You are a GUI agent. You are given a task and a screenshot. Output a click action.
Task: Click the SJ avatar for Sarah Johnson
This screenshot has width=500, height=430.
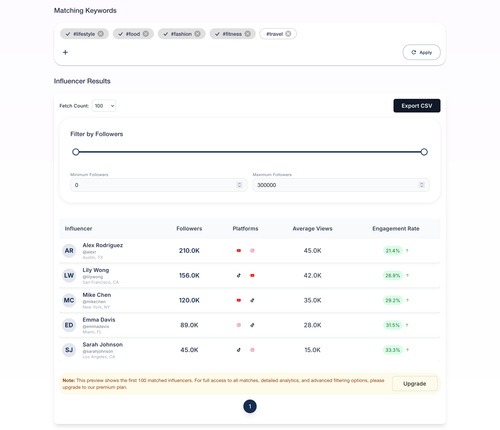click(69, 350)
